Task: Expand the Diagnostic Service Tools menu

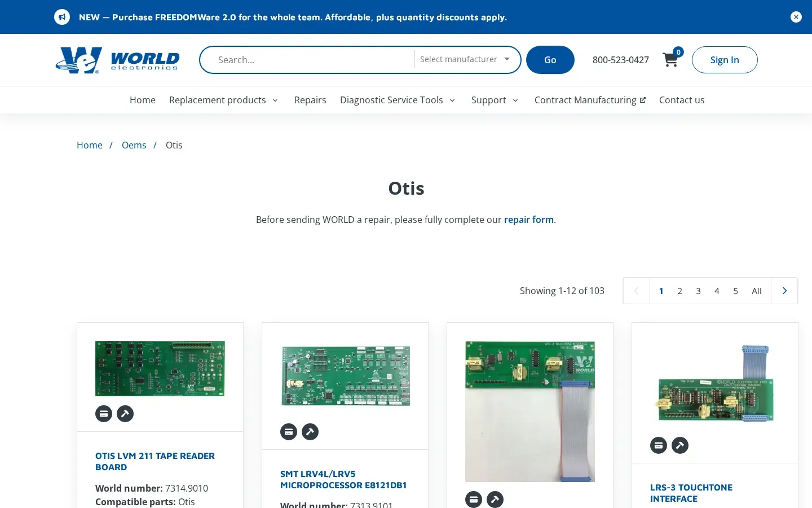Action: pyautogui.click(x=398, y=100)
